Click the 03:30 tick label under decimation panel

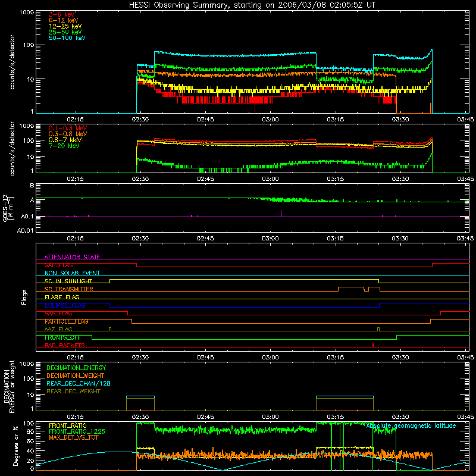pyautogui.click(x=400, y=417)
